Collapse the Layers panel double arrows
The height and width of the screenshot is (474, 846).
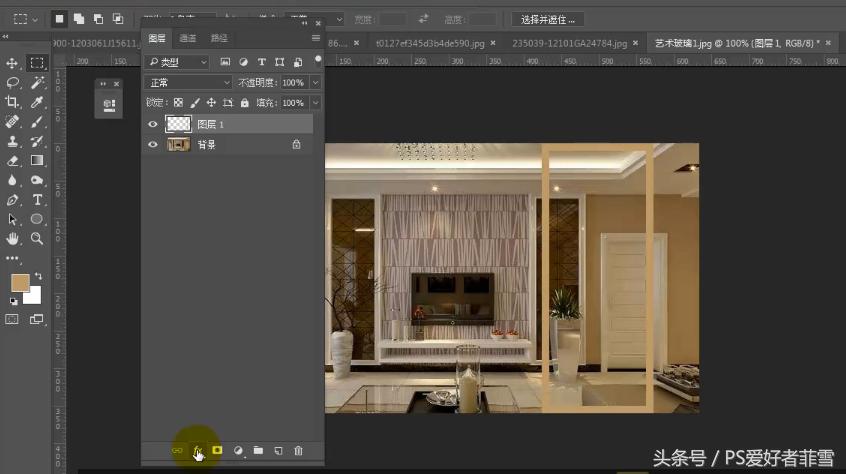point(305,23)
